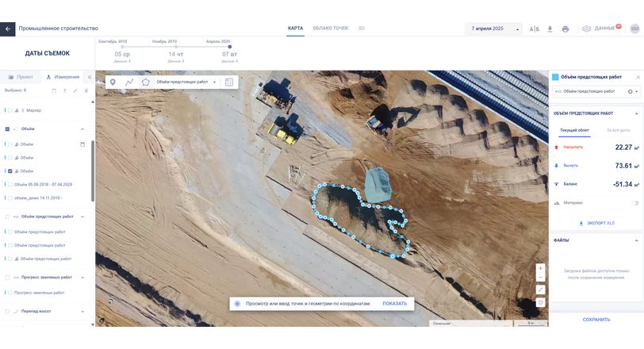Click the СОХРАНИТЬ button
Image resolution: width=644 pixels, height=349 pixels.
(x=596, y=320)
